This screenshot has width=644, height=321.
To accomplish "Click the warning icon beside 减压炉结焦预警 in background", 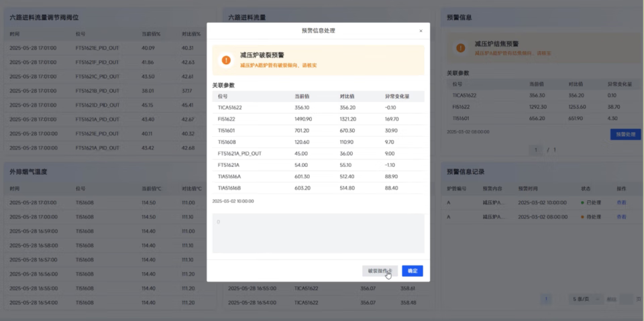I will 460,48.
